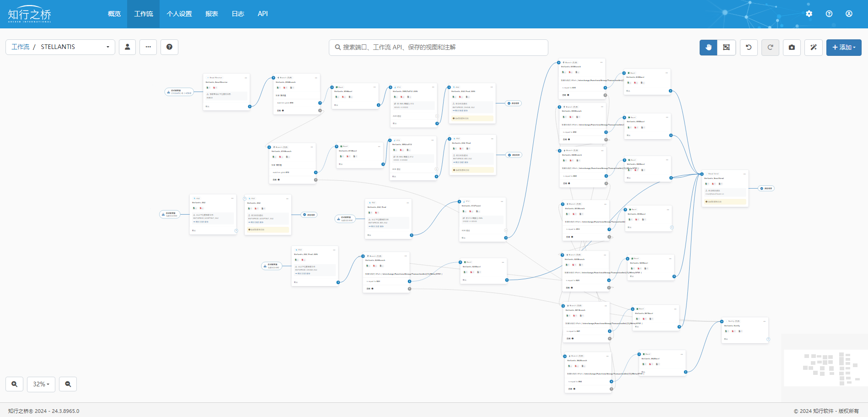Click the trigger pill feeding Stellantis_EmailReceive

[179, 92]
